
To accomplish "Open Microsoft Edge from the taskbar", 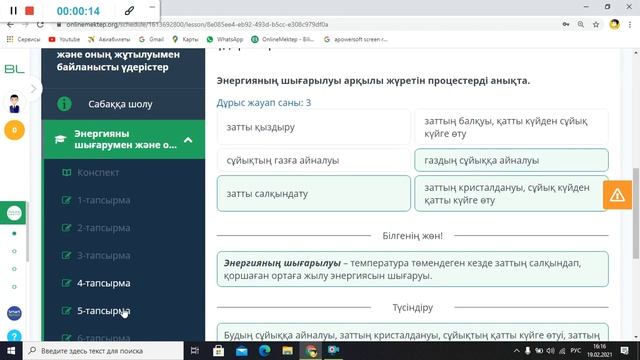I will pos(264,351).
